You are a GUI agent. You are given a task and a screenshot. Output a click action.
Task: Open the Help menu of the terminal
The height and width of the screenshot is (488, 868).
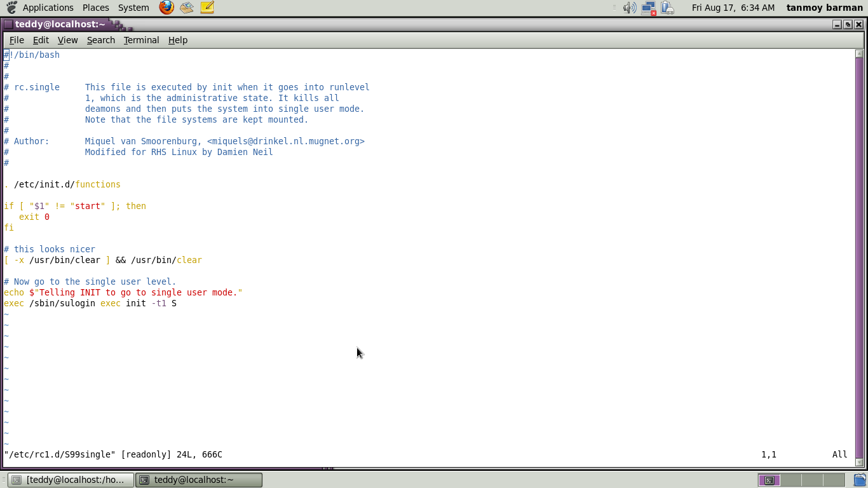click(x=177, y=39)
